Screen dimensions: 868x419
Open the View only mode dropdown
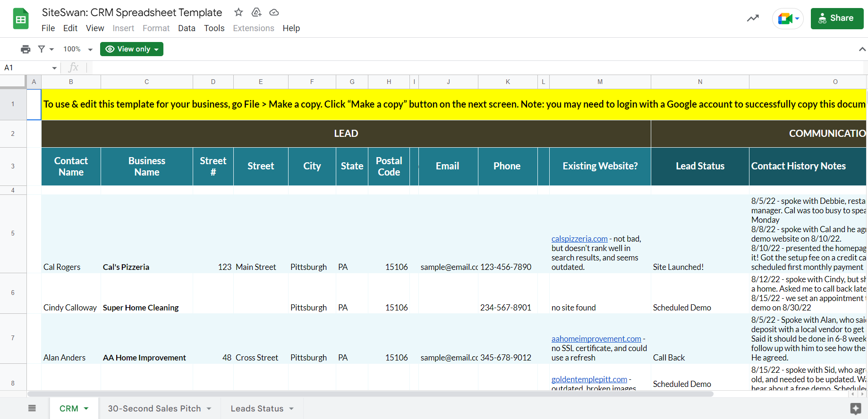point(132,49)
